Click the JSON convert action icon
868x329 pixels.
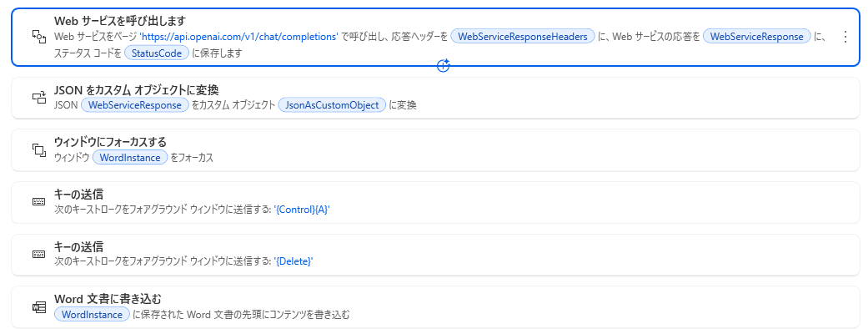tap(38, 98)
